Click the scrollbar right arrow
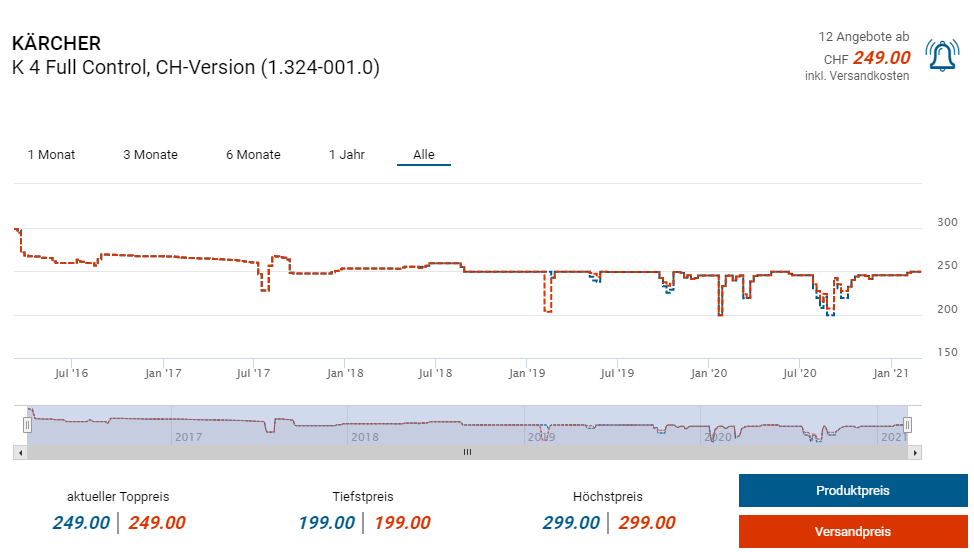 [x=915, y=453]
